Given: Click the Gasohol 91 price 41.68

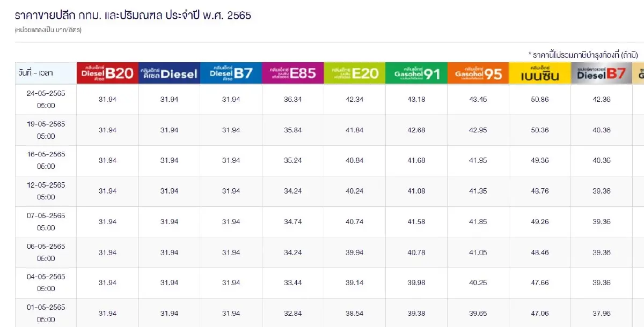Looking at the screenshot, I should click(x=416, y=160).
